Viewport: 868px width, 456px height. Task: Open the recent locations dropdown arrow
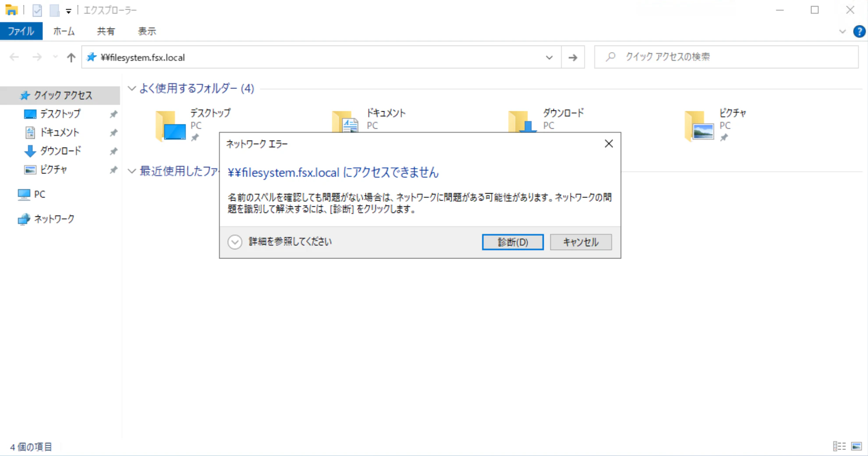click(x=55, y=57)
